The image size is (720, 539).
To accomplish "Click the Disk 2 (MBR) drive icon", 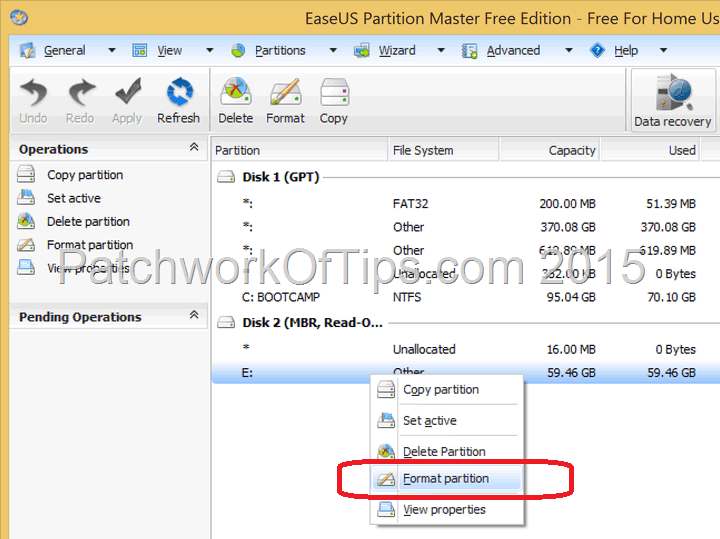I will click(226, 322).
